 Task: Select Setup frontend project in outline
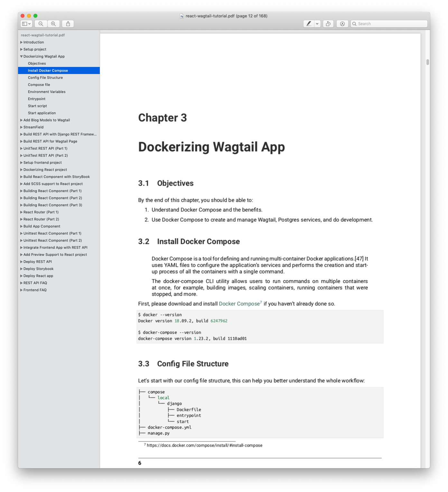pos(59,162)
